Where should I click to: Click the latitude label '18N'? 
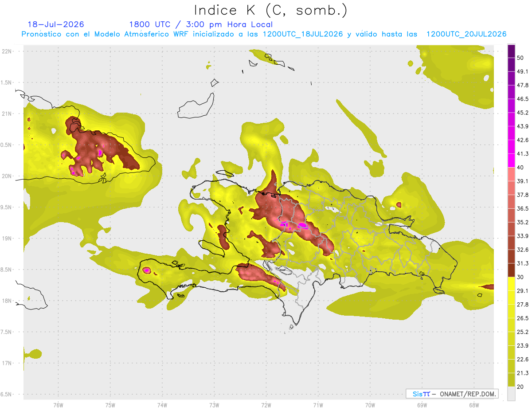[x=7, y=301]
